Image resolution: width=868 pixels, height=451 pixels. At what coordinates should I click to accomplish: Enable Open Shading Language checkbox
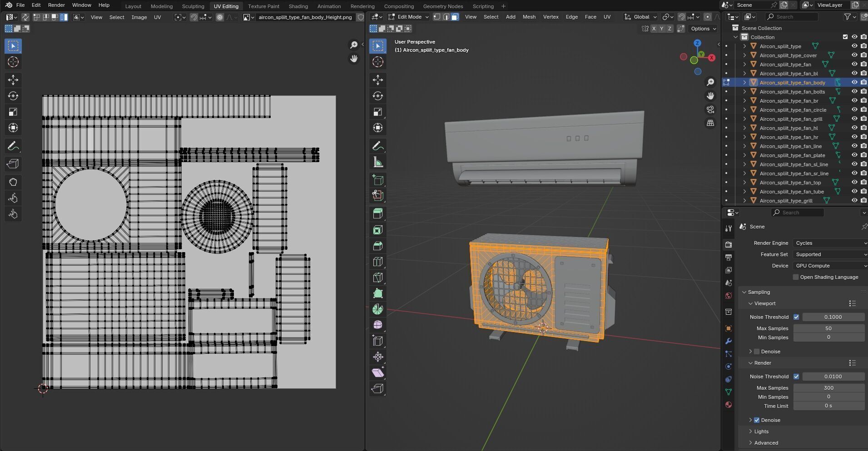796,277
